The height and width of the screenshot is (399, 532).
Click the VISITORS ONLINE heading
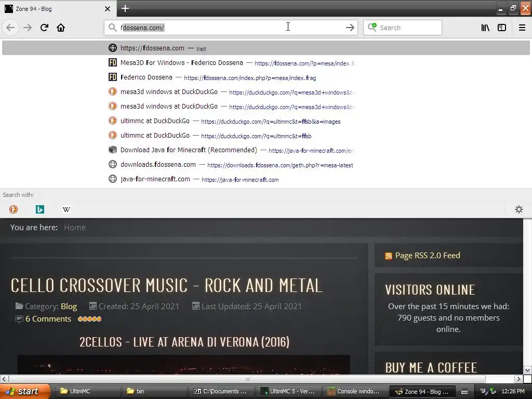pyautogui.click(x=430, y=290)
